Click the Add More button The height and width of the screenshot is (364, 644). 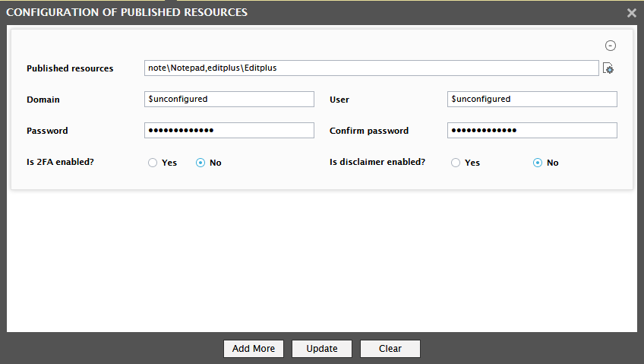(x=254, y=348)
